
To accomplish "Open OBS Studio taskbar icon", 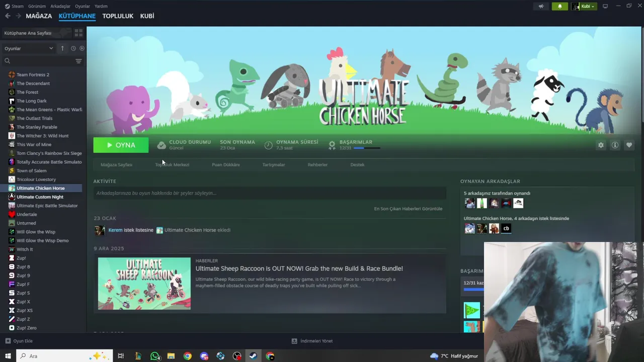I will click(237, 356).
